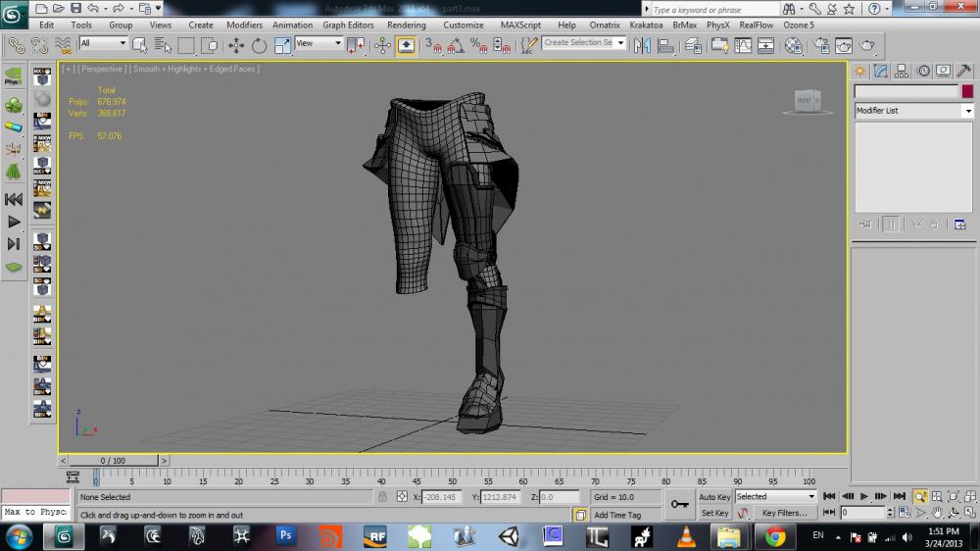Screen dimensions: 980x551
Task: Toggle Auto Key animation mode
Action: click(x=714, y=497)
